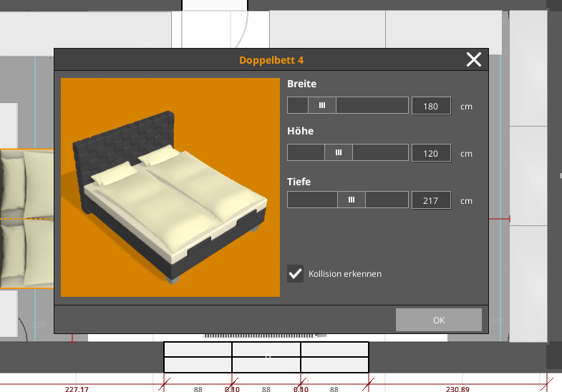Close the Doppelbett 4 dialog
562x392 pixels.
tap(474, 59)
